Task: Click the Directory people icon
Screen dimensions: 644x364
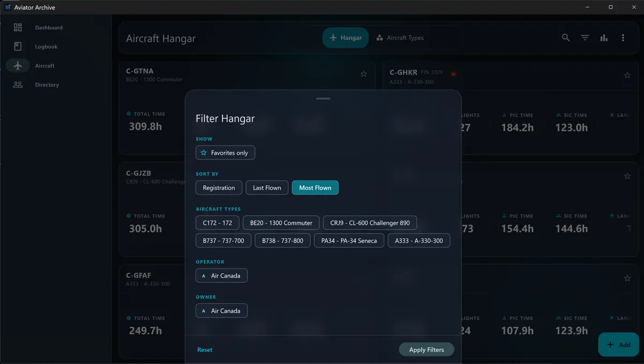Action: point(18,84)
